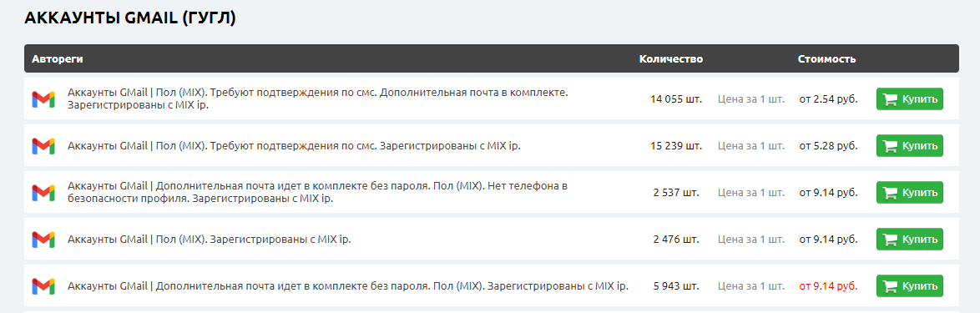Click the Количество column header

pos(670,58)
